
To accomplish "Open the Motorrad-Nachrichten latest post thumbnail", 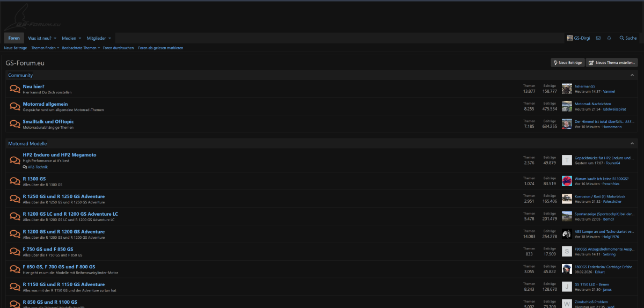I will [x=567, y=106].
